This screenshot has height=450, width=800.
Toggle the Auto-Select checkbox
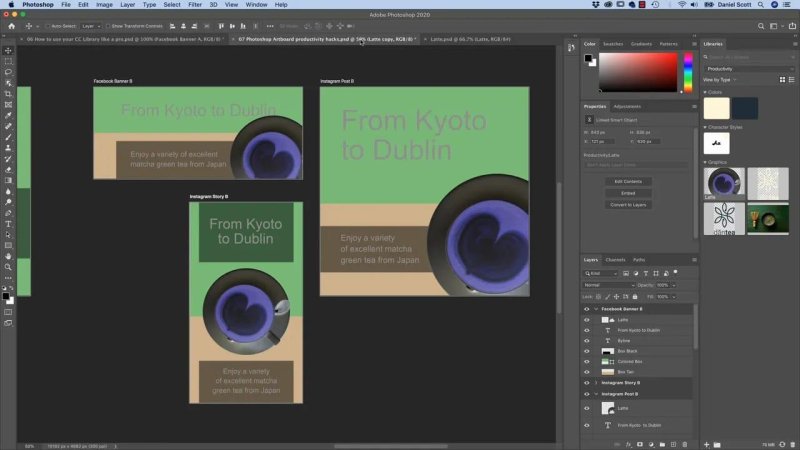[x=47, y=26]
